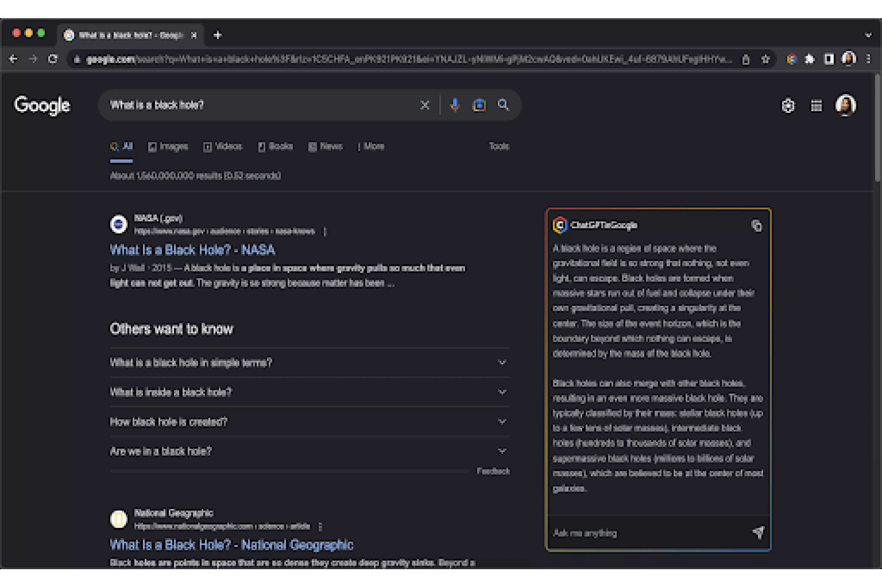This screenshot has width=882, height=588.
Task: Send question with paper plane icon
Action: 758,533
